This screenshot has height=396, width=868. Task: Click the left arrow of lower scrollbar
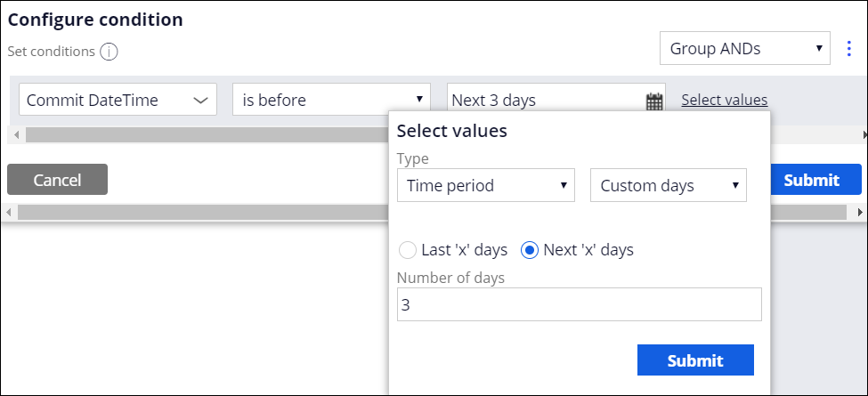(9, 212)
